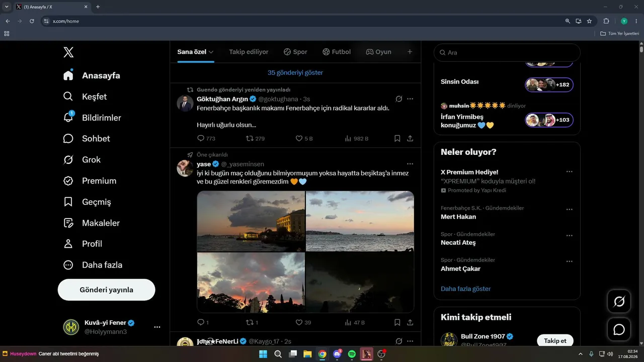644x362 pixels.
Task: Click Daha fazla göster under trends
Action: [466, 289]
